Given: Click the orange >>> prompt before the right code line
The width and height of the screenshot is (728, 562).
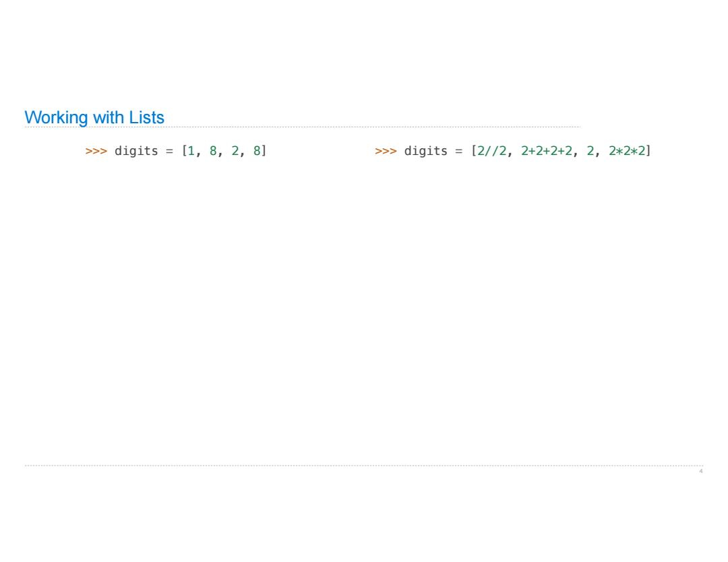Looking at the screenshot, I should (386, 151).
